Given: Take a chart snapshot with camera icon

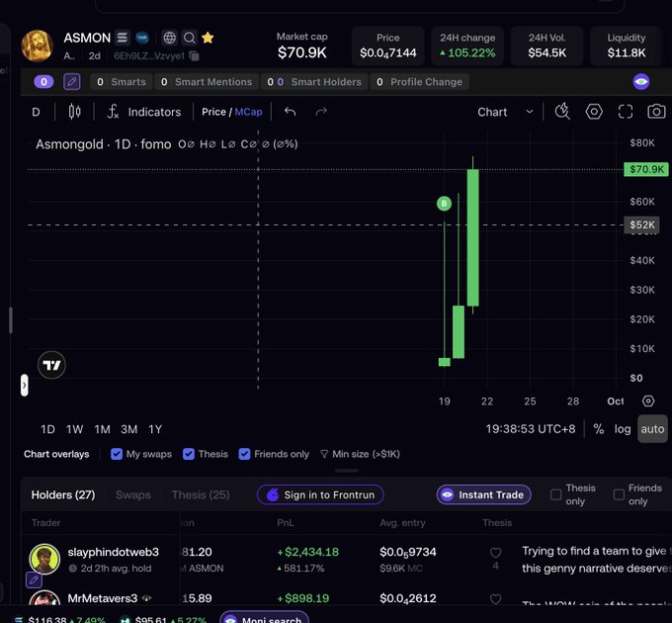Looking at the screenshot, I should [656, 112].
